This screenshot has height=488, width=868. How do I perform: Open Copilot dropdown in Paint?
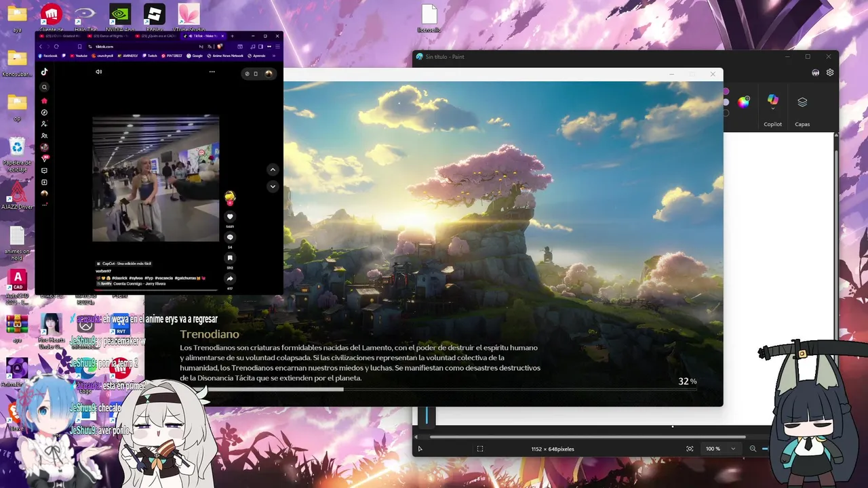tap(772, 108)
